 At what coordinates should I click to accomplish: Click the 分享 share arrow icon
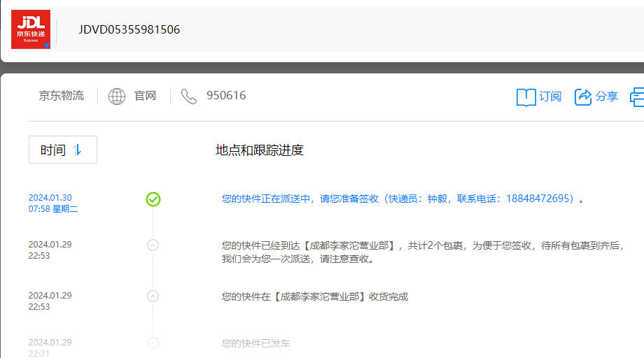(x=583, y=96)
